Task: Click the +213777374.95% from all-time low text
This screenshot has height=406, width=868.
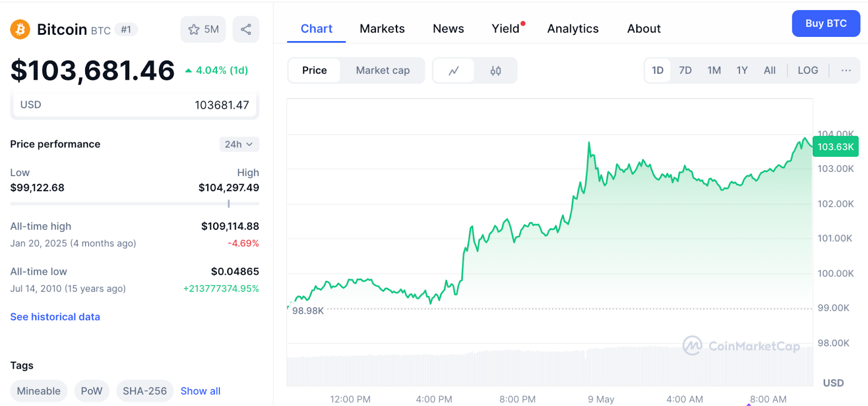Action: click(x=221, y=288)
